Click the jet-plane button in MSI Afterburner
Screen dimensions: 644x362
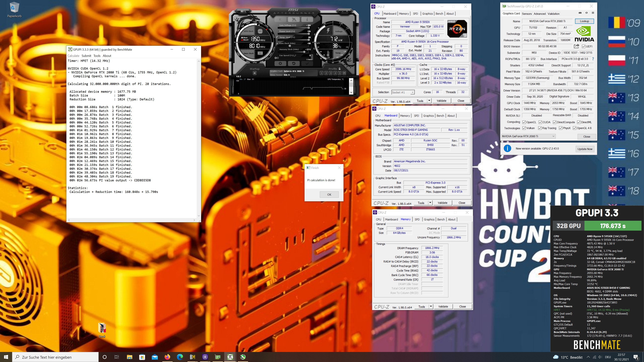click(294, 19)
